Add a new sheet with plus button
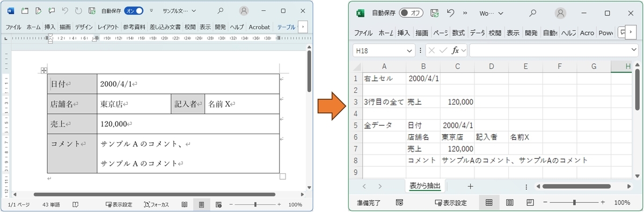Screen dimensions: 644x212 (x=470, y=186)
